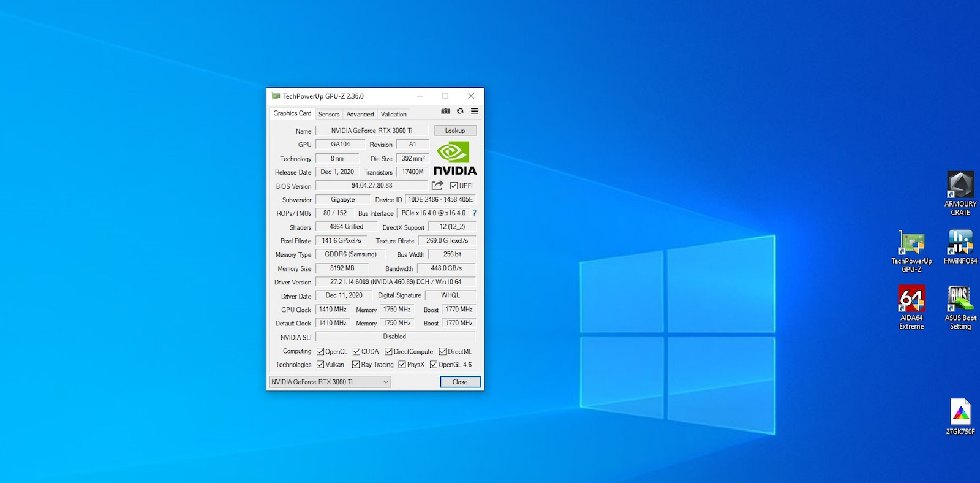This screenshot has width=980, height=483.
Task: Click the Texture Fillrate field 269.0 GTexel/s
Action: coord(447,241)
